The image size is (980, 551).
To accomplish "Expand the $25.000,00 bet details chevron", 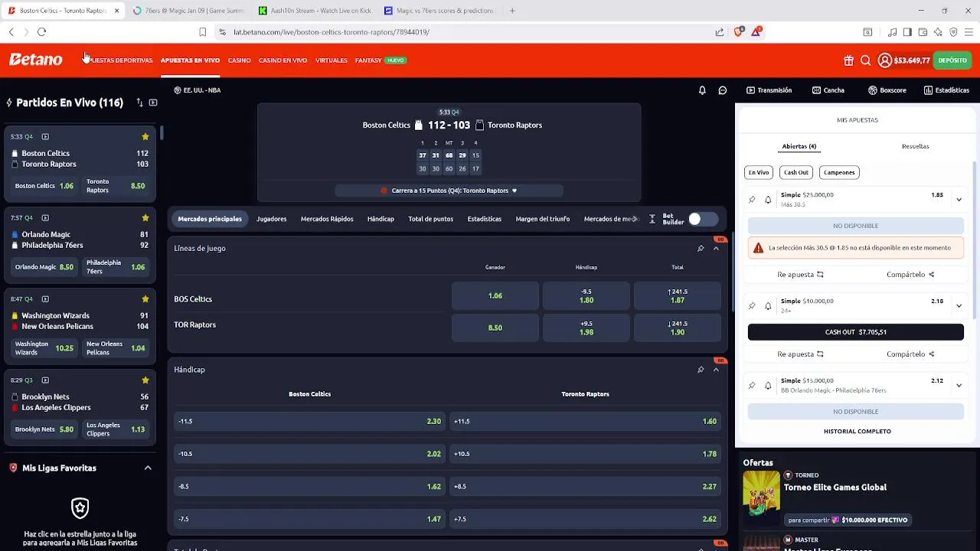I will (959, 200).
